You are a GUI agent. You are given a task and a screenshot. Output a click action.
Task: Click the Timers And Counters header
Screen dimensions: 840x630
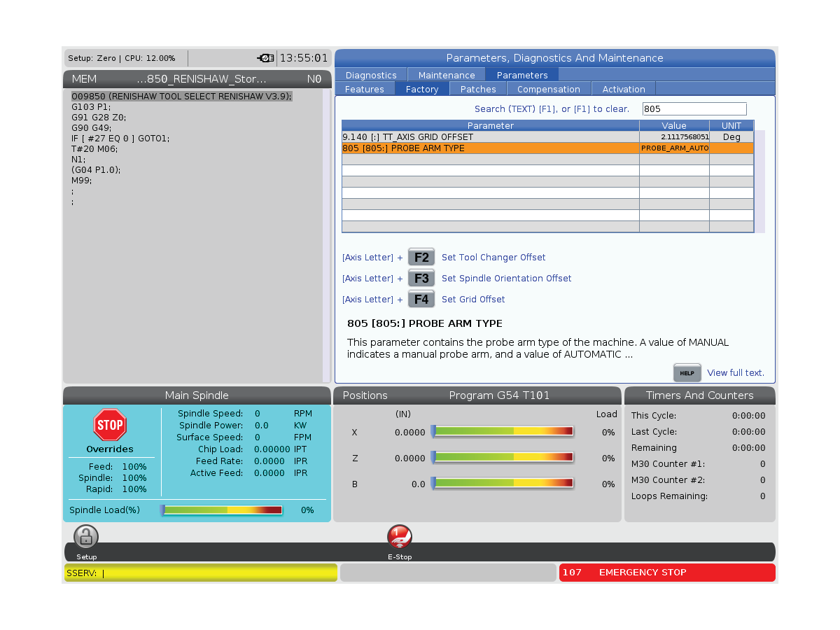coord(699,395)
